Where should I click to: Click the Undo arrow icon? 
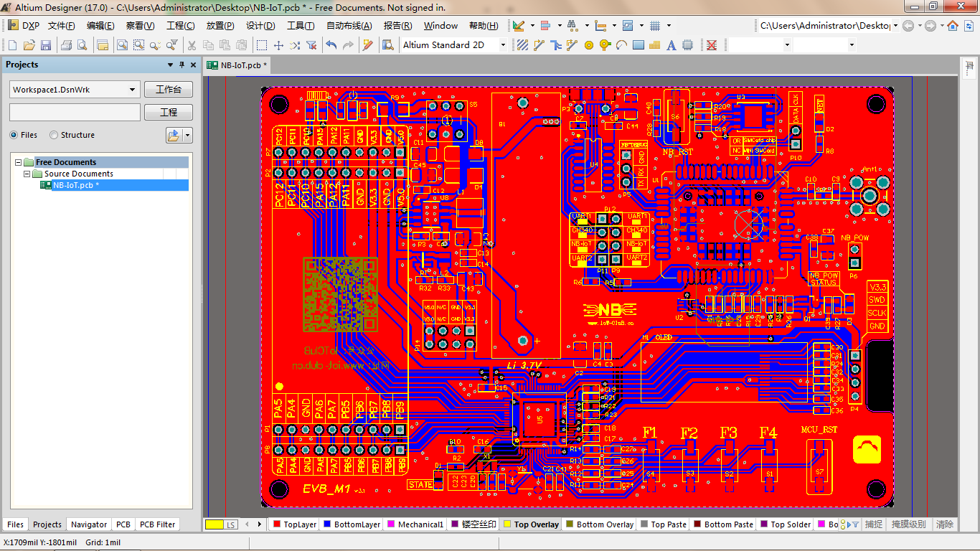(331, 45)
